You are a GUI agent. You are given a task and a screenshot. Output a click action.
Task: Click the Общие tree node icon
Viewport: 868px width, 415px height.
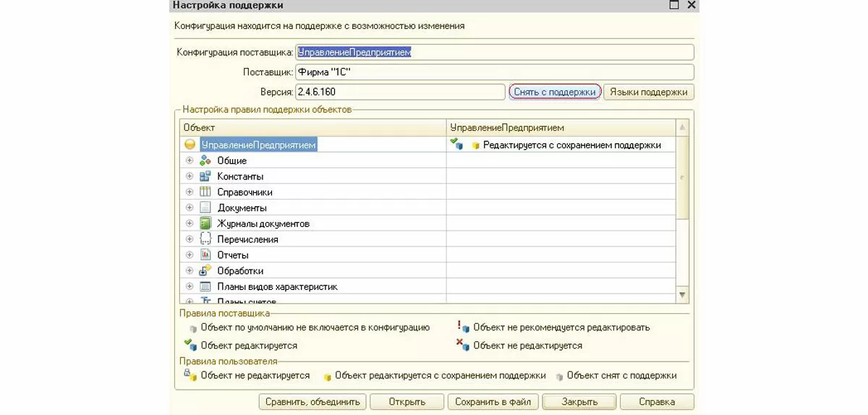[205, 161]
